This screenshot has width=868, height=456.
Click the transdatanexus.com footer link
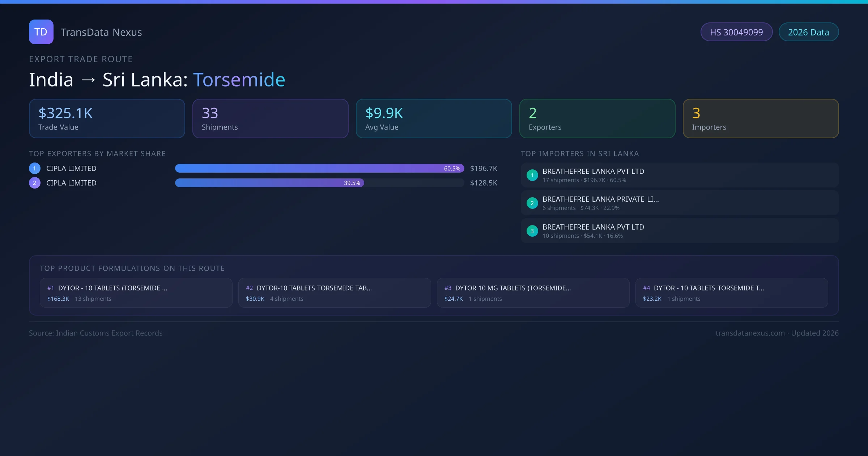tap(750, 333)
